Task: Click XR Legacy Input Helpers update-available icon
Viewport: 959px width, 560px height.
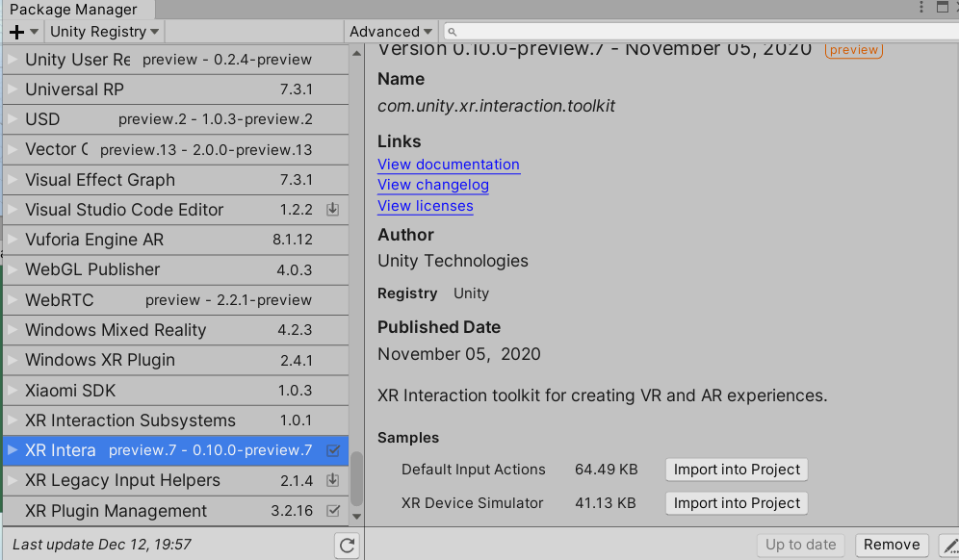Action: (x=333, y=480)
